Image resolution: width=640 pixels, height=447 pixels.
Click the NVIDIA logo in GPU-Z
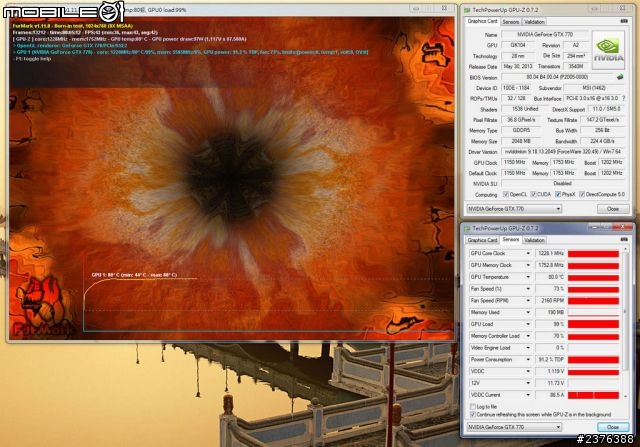[x=609, y=50]
